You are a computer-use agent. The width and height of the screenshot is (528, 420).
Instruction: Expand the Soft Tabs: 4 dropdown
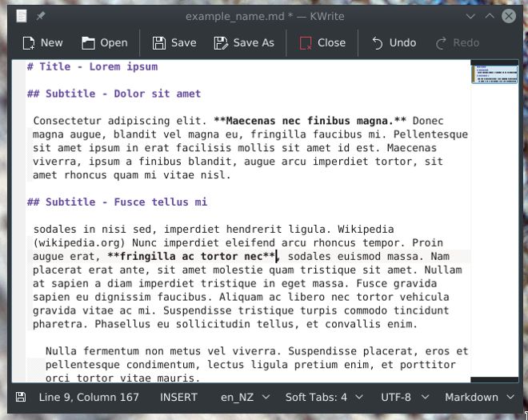tap(324, 397)
